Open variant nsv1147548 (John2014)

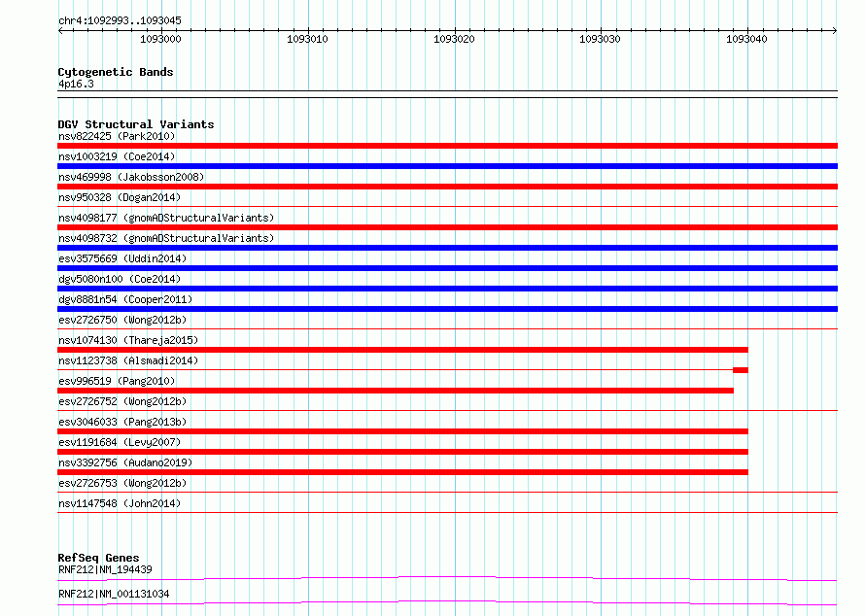point(120,503)
